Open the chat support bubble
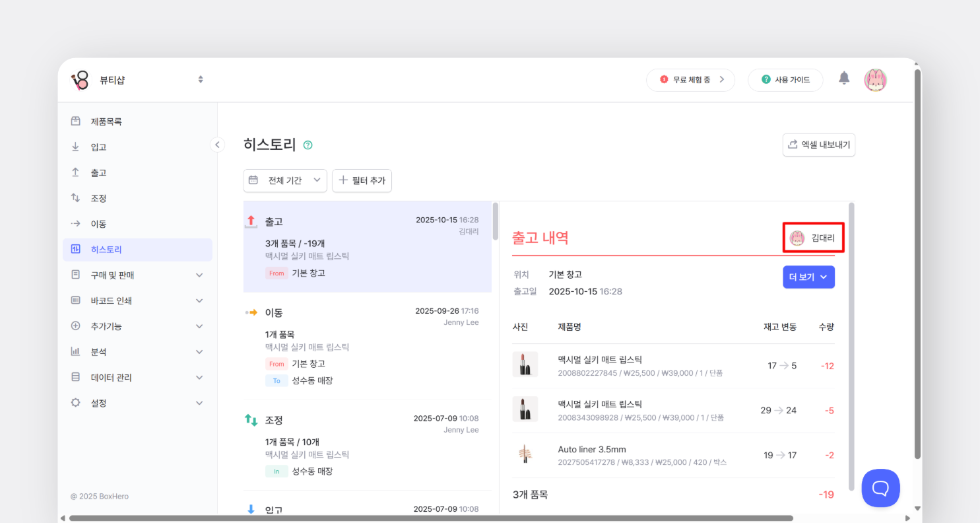 pos(880,488)
